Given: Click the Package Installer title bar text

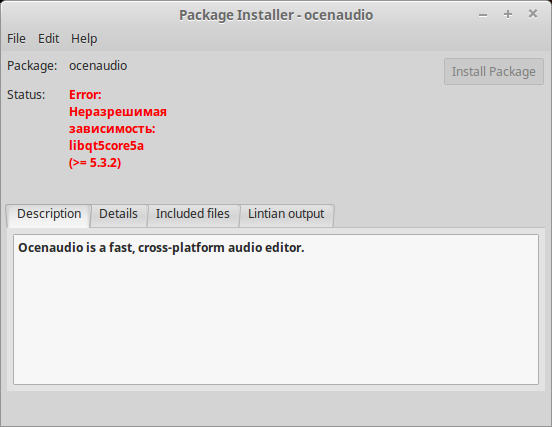Looking at the screenshot, I should pyautogui.click(x=276, y=15).
